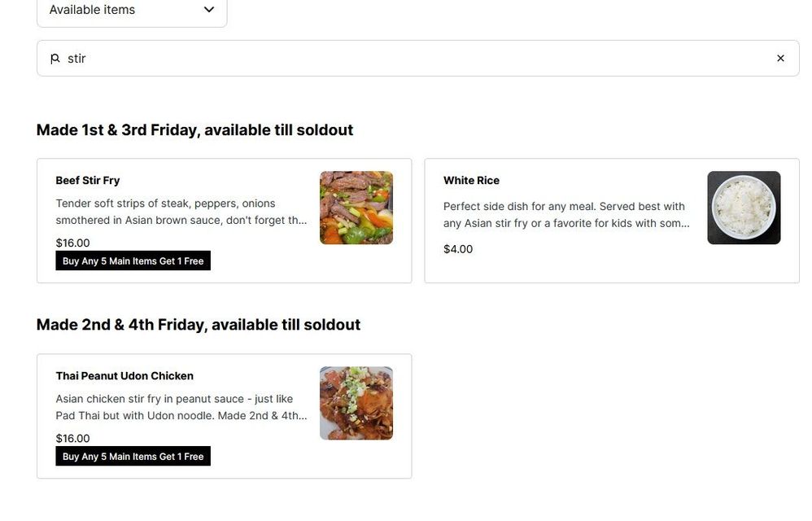Viewport: 812px width, 521px height.
Task: Click the $16.00 Beef Stir Fry price
Action: (73, 243)
